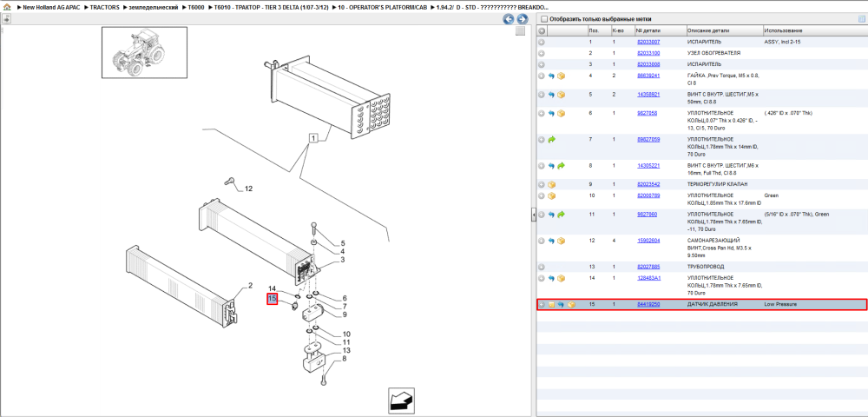Open part number 84419250 link
The height and width of the screenshot is (417, 868).
pos(648,305)
